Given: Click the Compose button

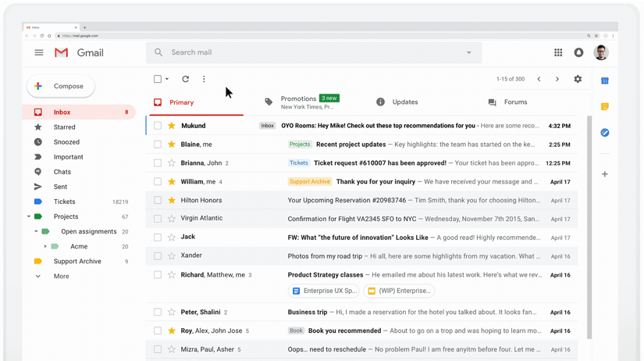Looking at the screenshot, I should (x=61, y=86).
